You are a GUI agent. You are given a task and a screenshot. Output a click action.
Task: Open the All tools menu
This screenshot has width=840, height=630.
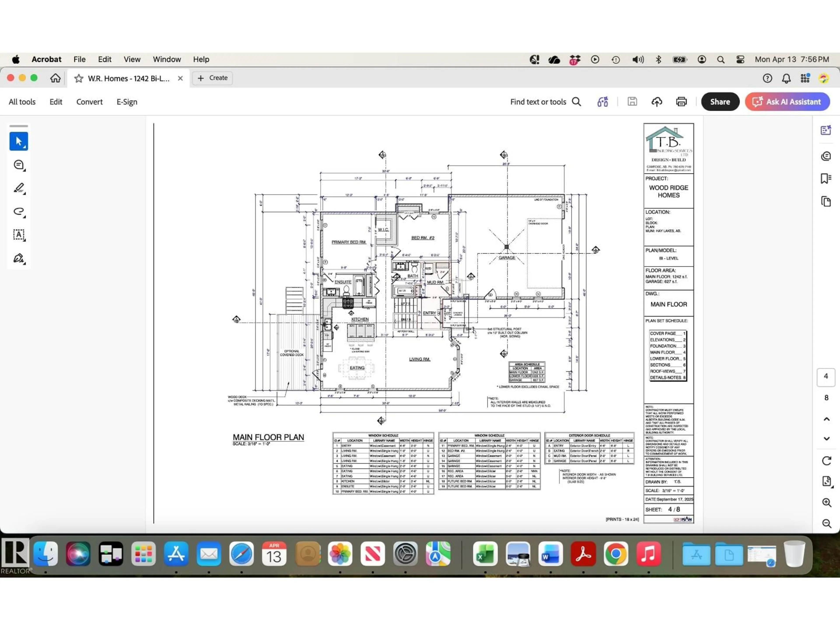click(x=22, y=101)
